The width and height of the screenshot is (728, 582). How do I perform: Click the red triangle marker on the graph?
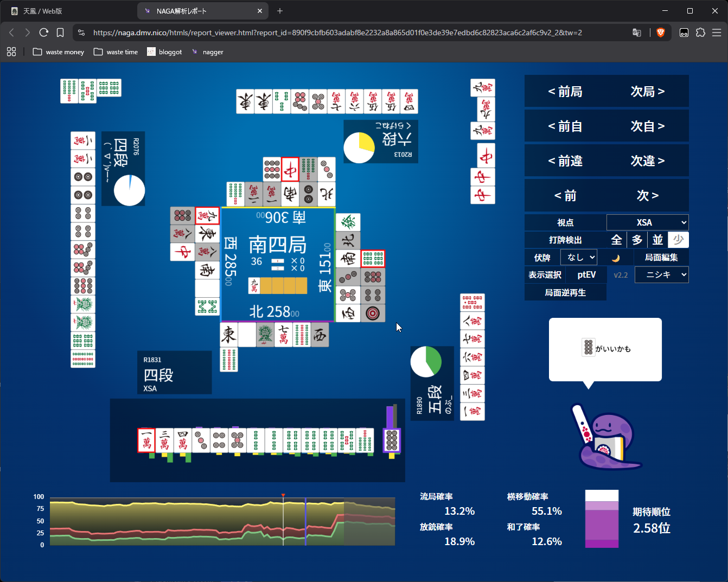283,495
